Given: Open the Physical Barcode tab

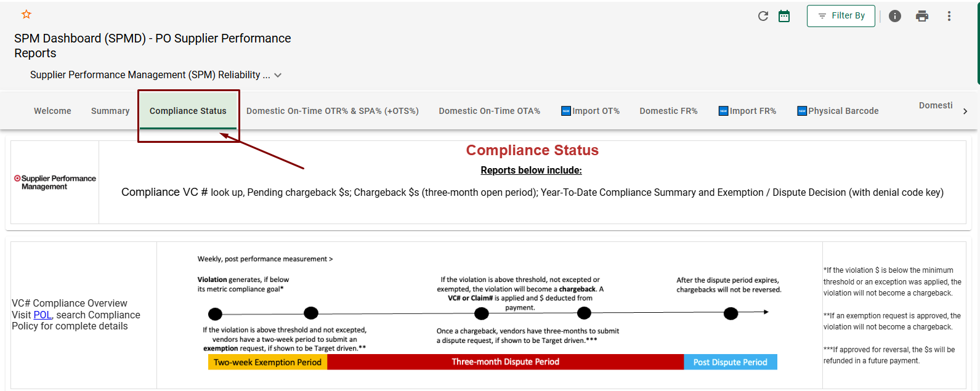Looking at the screenshot, I should pos(838,111).
